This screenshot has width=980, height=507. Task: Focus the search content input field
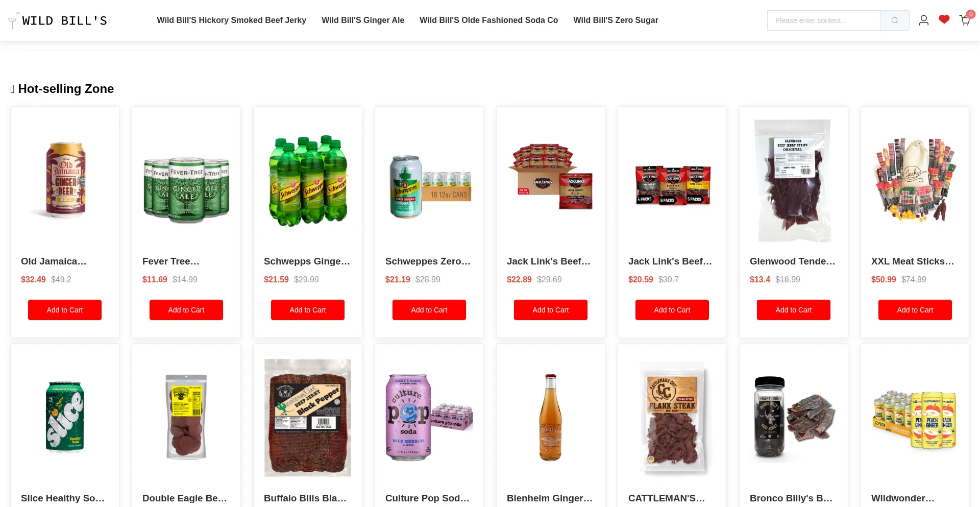pyautogui.click(x=823, y=20)
